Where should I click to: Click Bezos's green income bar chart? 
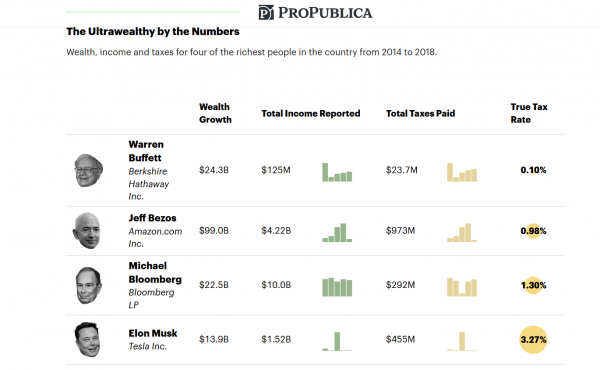click(337, 233)
